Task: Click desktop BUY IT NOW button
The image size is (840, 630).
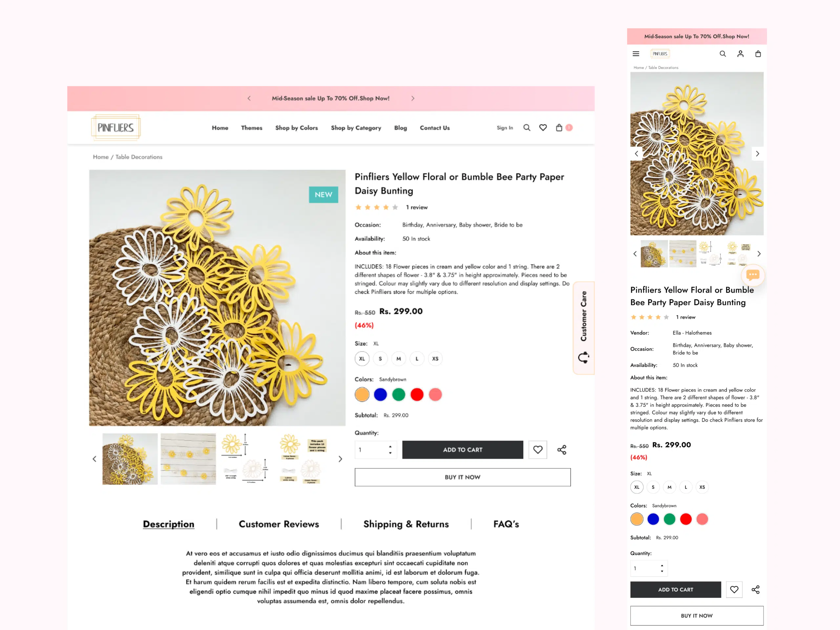Action: pos(463,477)
